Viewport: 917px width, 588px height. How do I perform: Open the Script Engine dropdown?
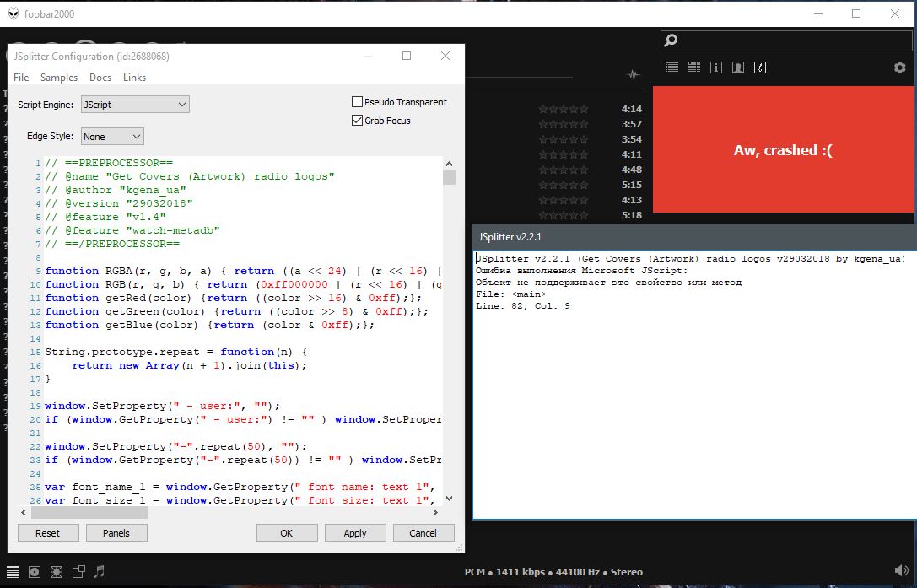(x=135, y=105)
